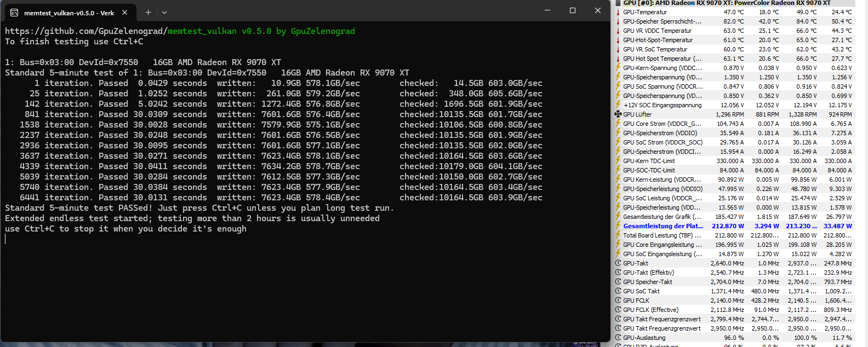Click thermometer icon of GPU VR SoC Temperatur
This screenshot has height=347, width=868.
click(618, 49)
